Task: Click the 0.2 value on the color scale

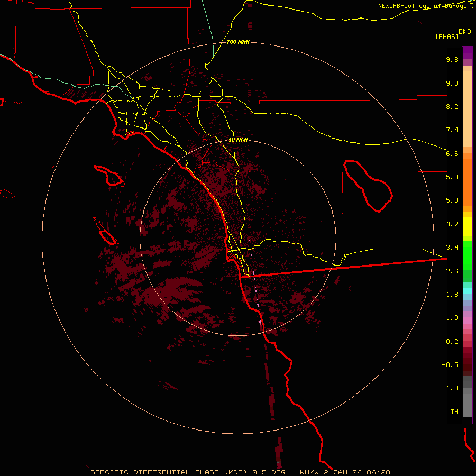Action: click(x=452, y=342)
